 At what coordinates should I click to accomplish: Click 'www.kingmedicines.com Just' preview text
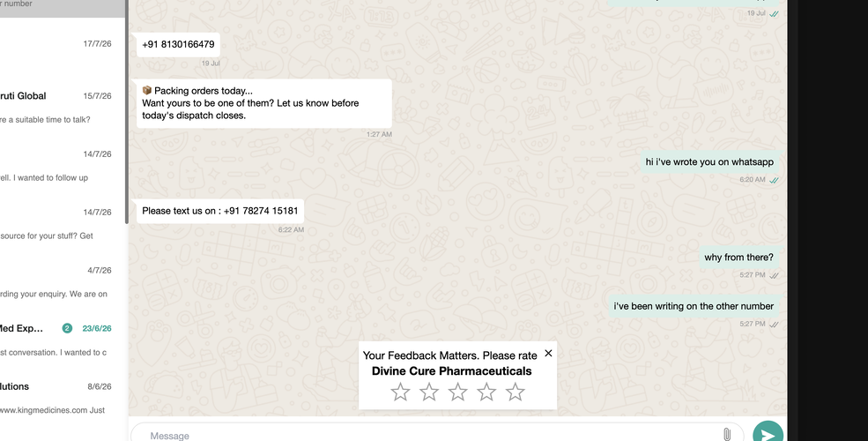coord(53,410)
